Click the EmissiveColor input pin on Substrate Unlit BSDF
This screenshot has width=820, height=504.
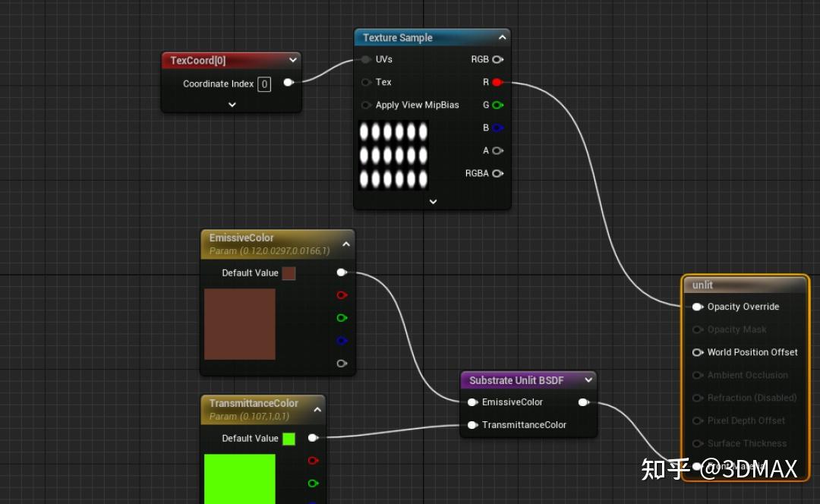pos(472,402)
